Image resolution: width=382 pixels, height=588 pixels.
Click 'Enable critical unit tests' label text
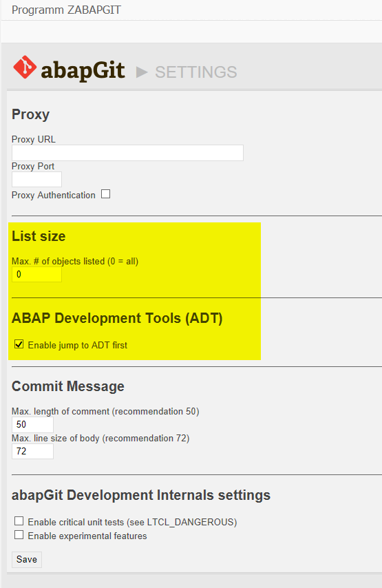(132, 523)
